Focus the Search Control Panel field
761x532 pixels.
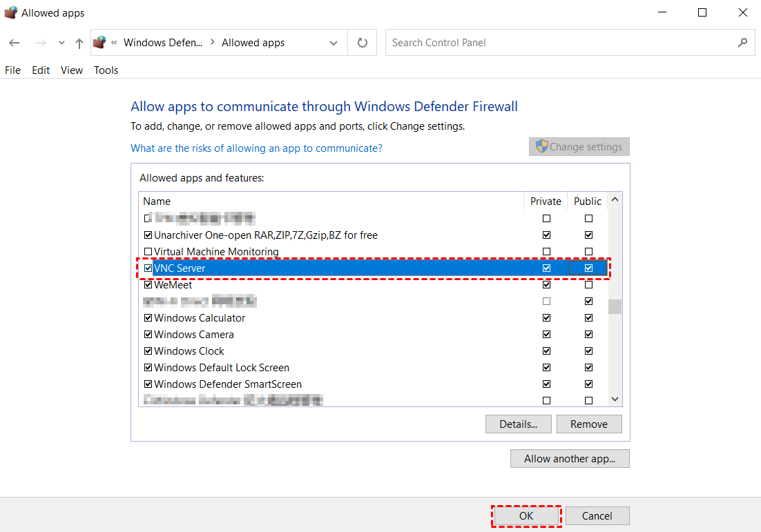pos(570,43)
